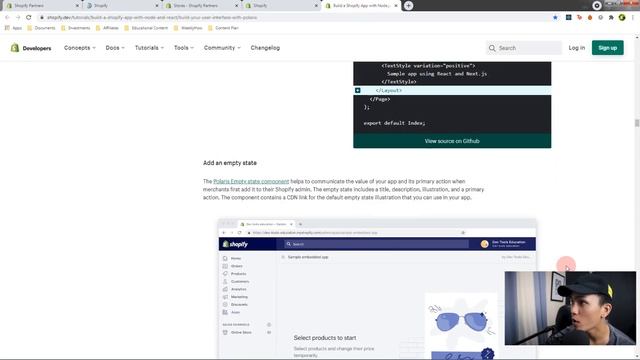Reload the current page

29,18
